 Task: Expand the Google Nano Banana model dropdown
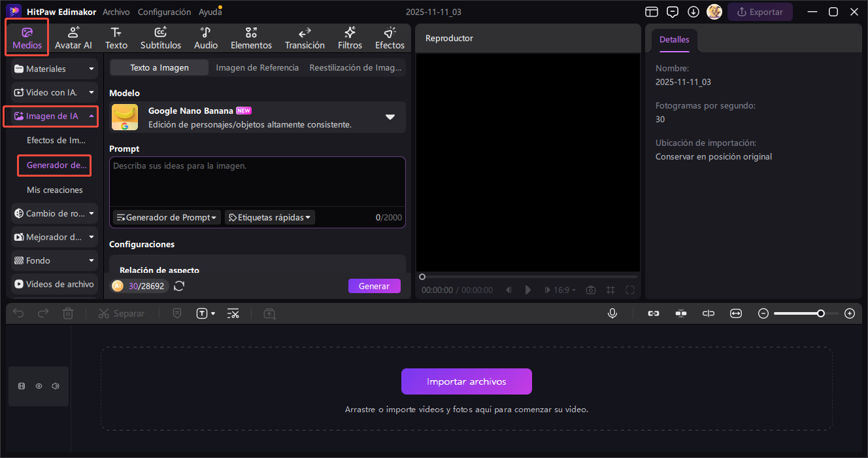tap(390, 117)
